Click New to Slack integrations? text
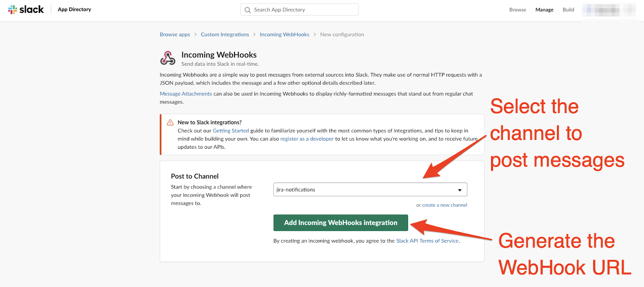The image size is (644, 287). coord(210,123)
